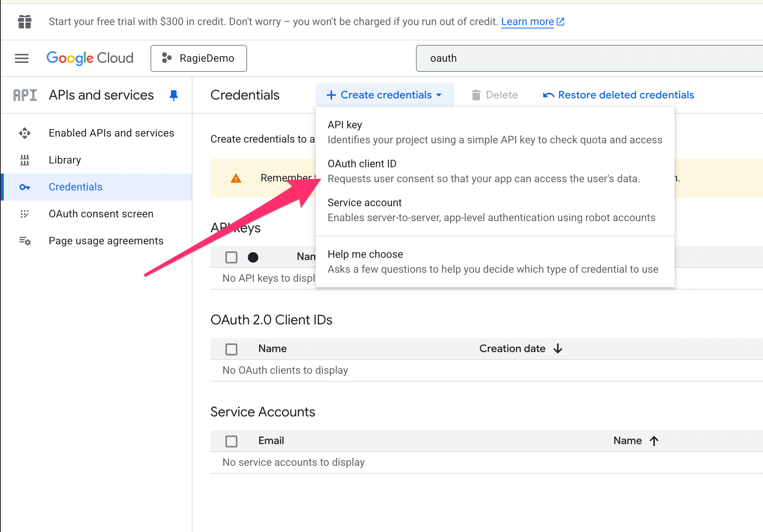The height and width of the screenshot is (532, 763).
Task: Click the Delete button
Action: (494, 95)
